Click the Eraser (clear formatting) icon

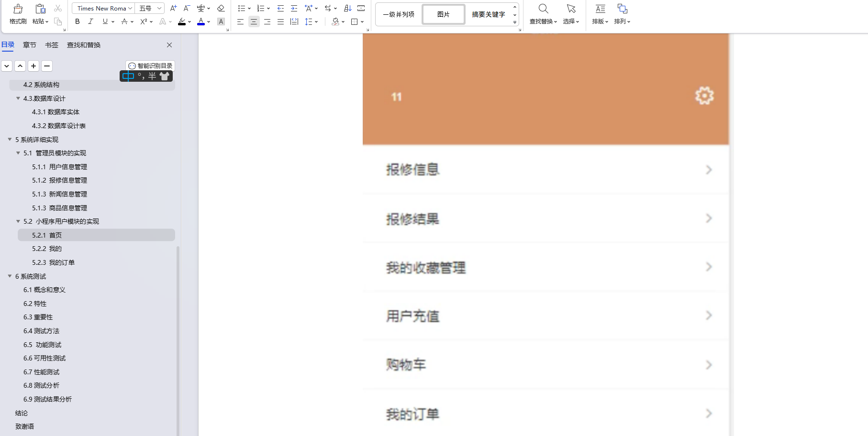[x=221, y=8]
